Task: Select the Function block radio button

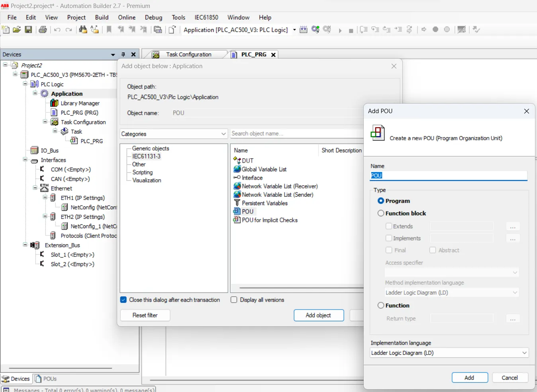Action: pos(381,213)
